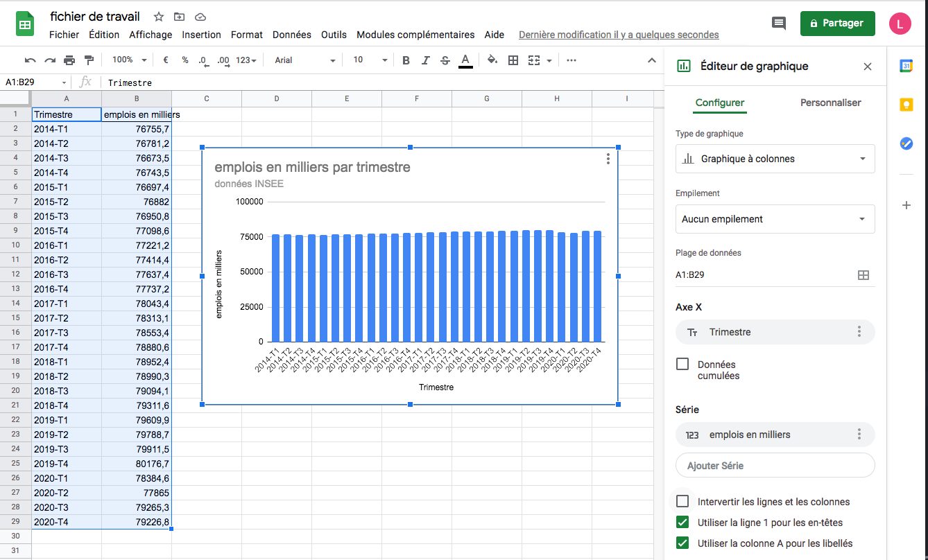Toggle bold formatting
Screen dimensions: 928x560
coord(406,60)
